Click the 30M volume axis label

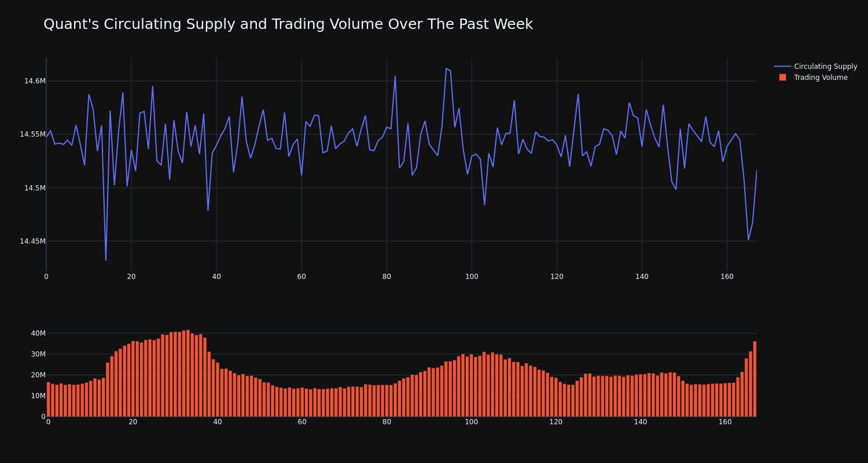pyautogui.click(x=38, y=354)
